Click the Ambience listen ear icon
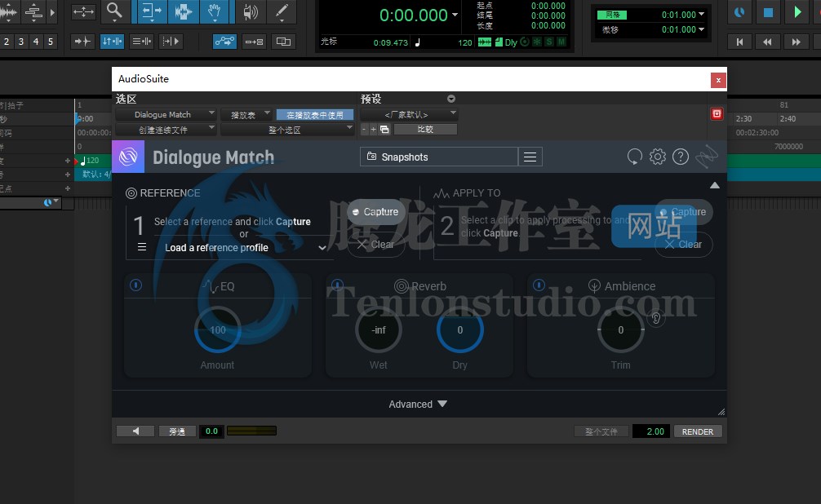 point(655,318)
